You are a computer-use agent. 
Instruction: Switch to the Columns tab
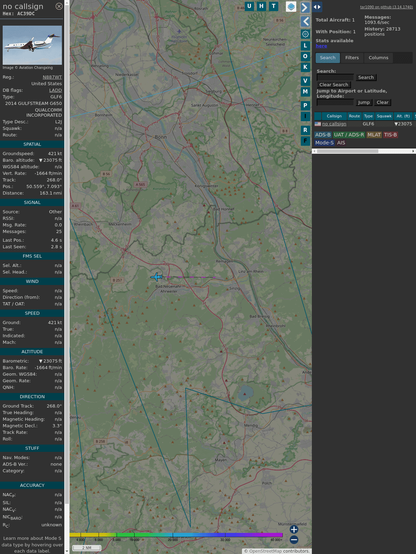tap(378, 58)
